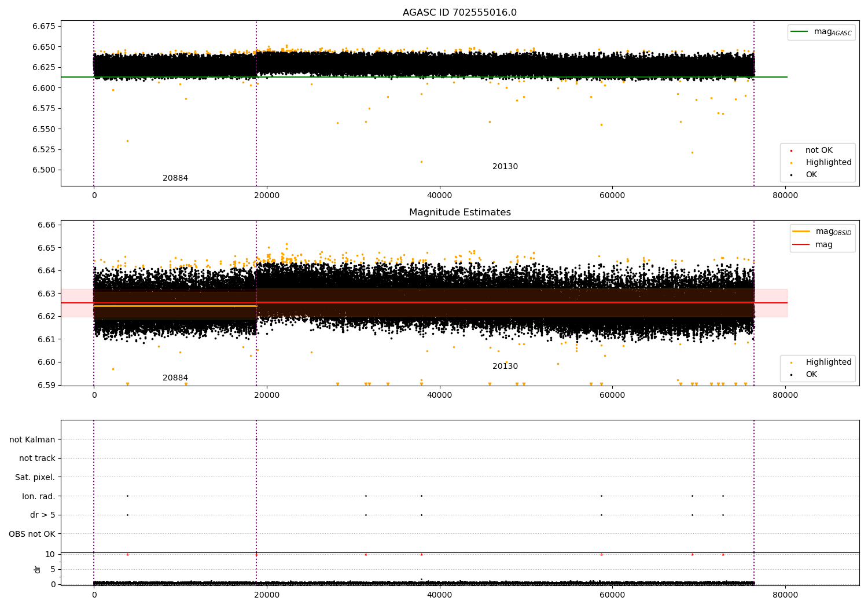Click the 'Sat. pixel.' row label
868x608 pixels.
pos(35,478)
